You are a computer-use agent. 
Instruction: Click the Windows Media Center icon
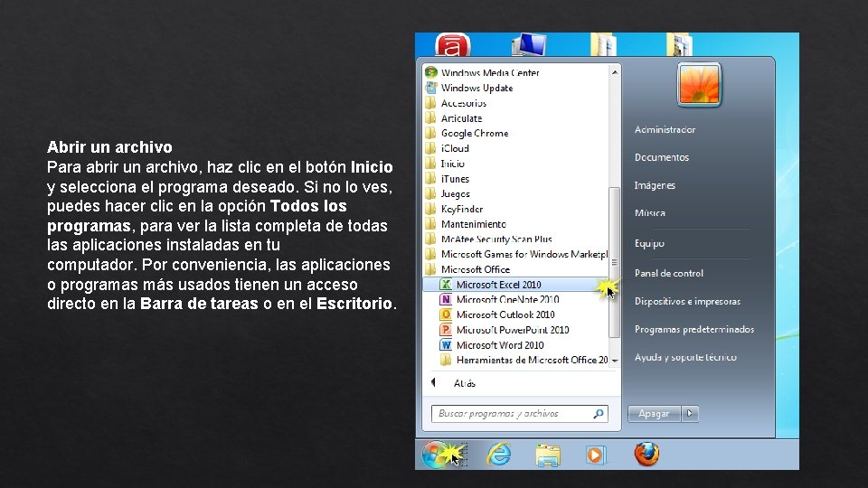point(430,72)
